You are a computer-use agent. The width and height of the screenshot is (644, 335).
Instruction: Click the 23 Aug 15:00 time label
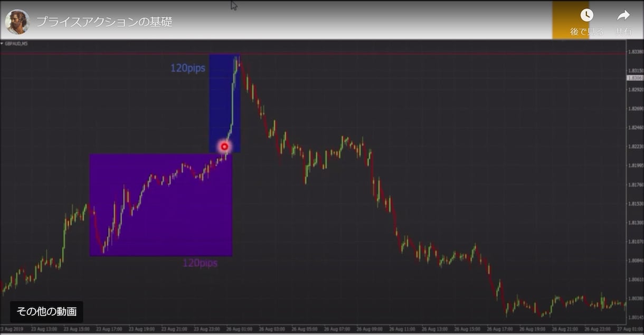(x=77, y=329)
